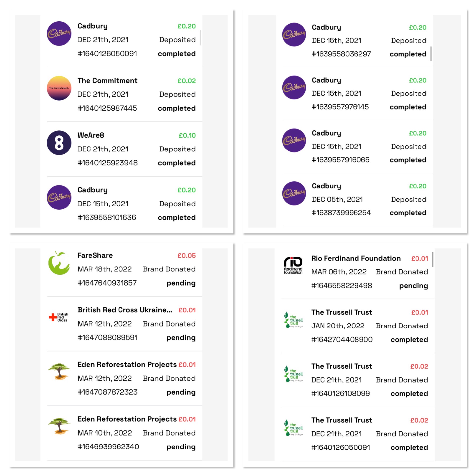Click Eden Reforestation tree logo for MAR 10th

point(59,426)
